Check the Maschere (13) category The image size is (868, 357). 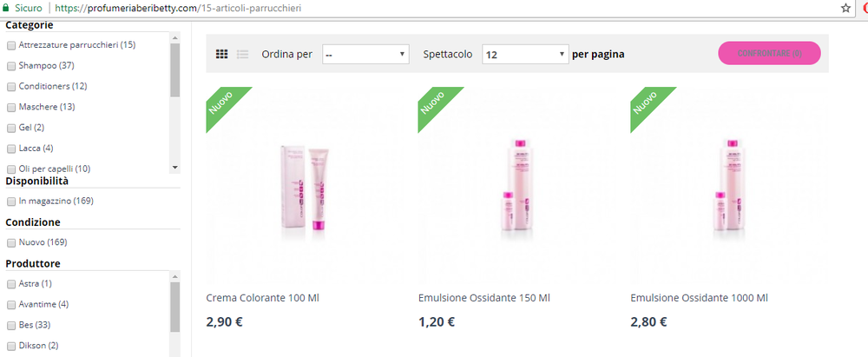tap(11, 107)
